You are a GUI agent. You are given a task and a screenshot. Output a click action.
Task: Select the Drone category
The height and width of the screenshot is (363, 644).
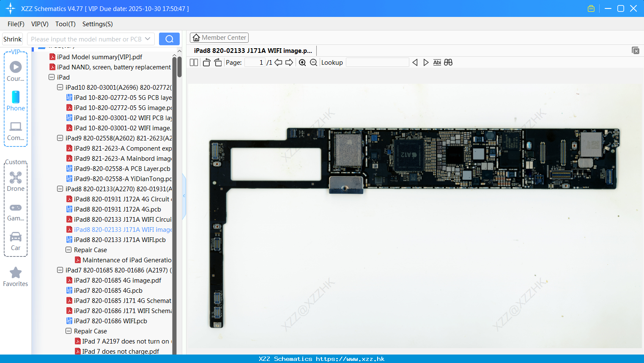(16, 181)
